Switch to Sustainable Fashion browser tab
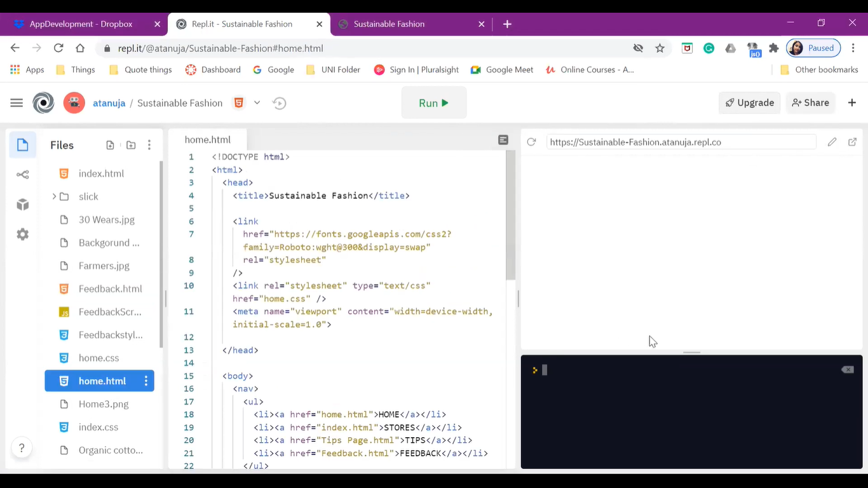This screenshot has width=868, height=488. [x=389, y=24]
